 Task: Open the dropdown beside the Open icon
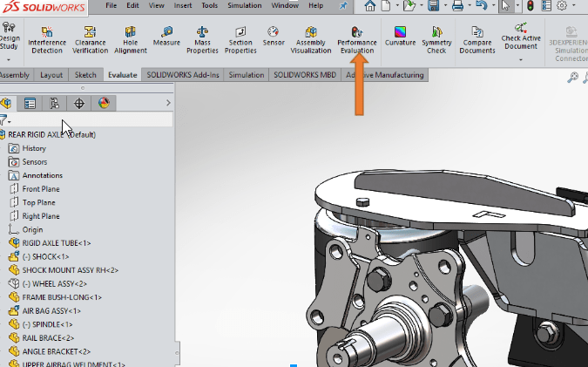[421, 5]
